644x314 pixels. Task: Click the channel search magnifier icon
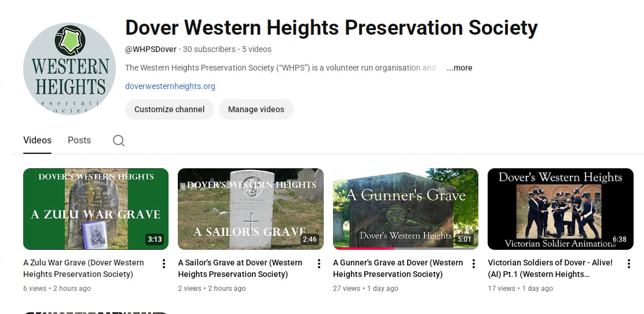[119, 141]
